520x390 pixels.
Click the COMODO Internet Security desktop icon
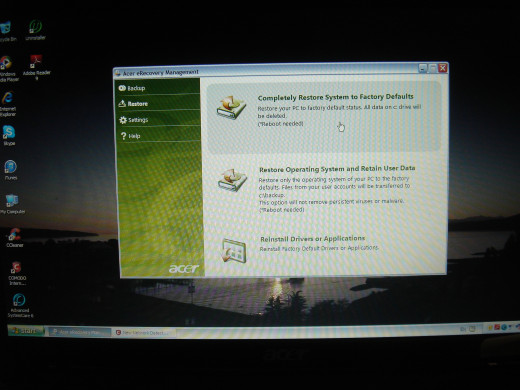point(17,273)
